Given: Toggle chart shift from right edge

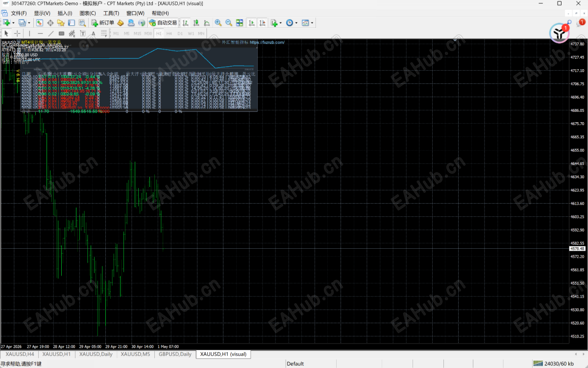Looking at the screenshot, I should click(x=263, y=23).
